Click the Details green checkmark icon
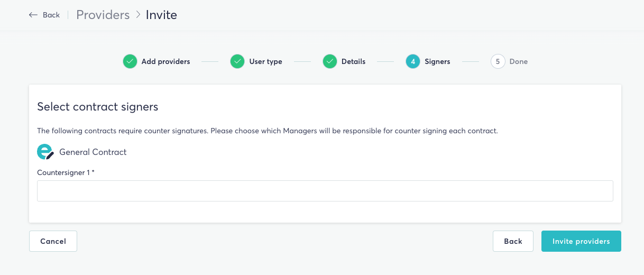The height and width of the screenshot is (275, 644). point(330,61)
